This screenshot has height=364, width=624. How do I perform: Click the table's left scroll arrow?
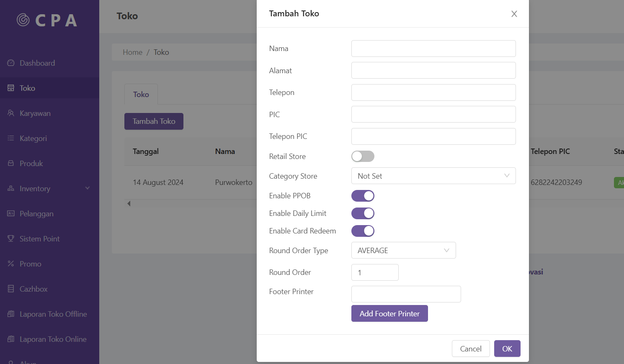pyautogui.click(x=129, y=204)
